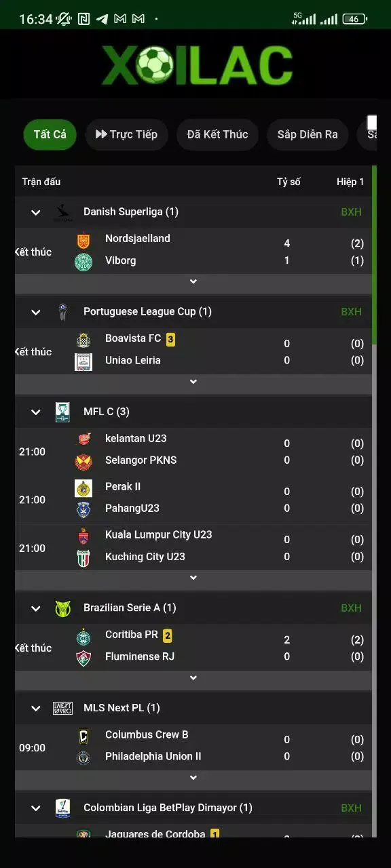
Task: Open the Nordsjaelland team crest
Action: 83,240
